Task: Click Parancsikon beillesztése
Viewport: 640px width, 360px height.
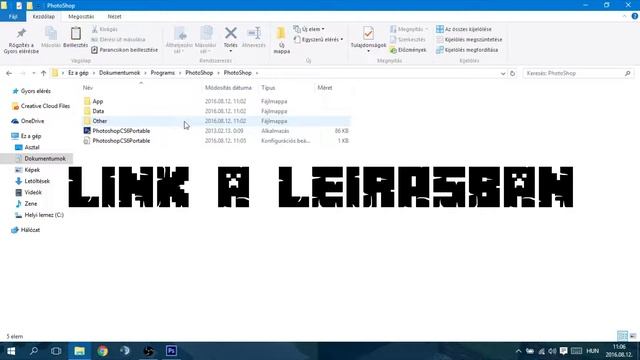Action: (124, 50)
